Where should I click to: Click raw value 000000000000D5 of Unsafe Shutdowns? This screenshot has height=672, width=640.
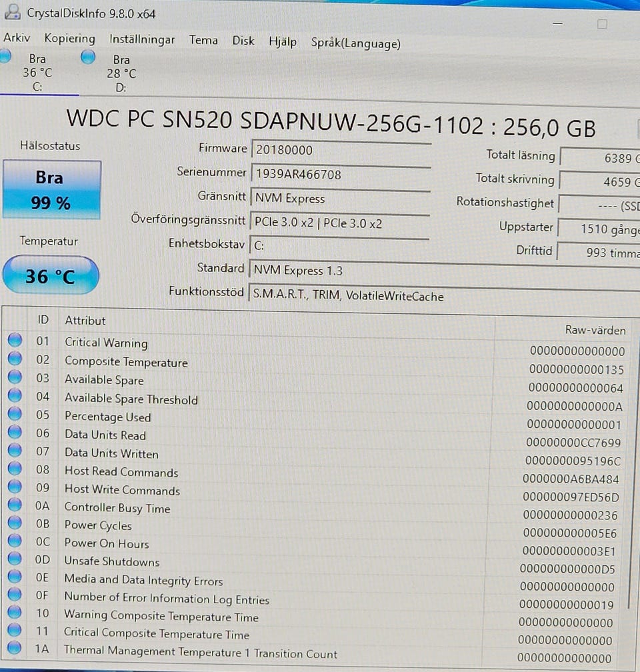coord(567,569)
